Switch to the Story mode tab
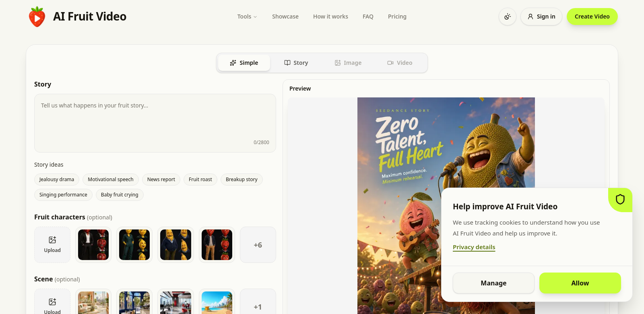The height and width of the screenshot is (314, 644). (x=296, y=63)
